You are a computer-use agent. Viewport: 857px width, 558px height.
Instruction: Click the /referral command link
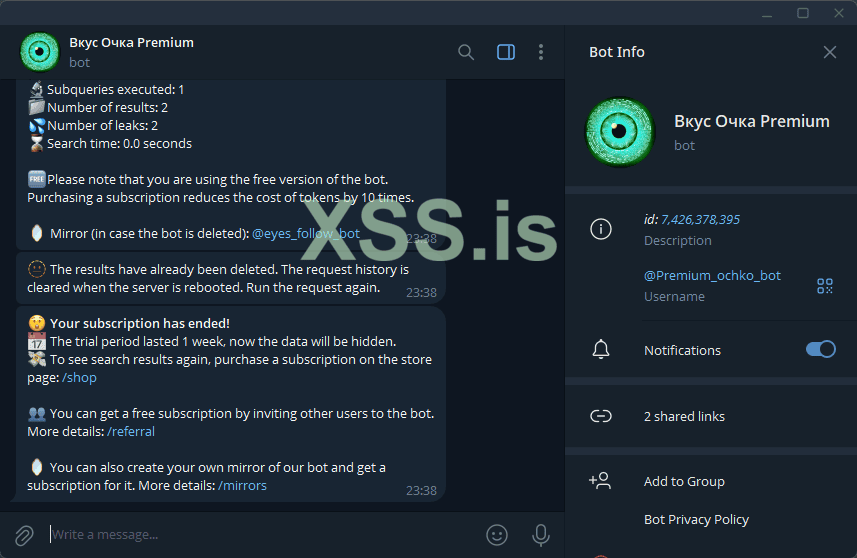[x=131, y=432]
